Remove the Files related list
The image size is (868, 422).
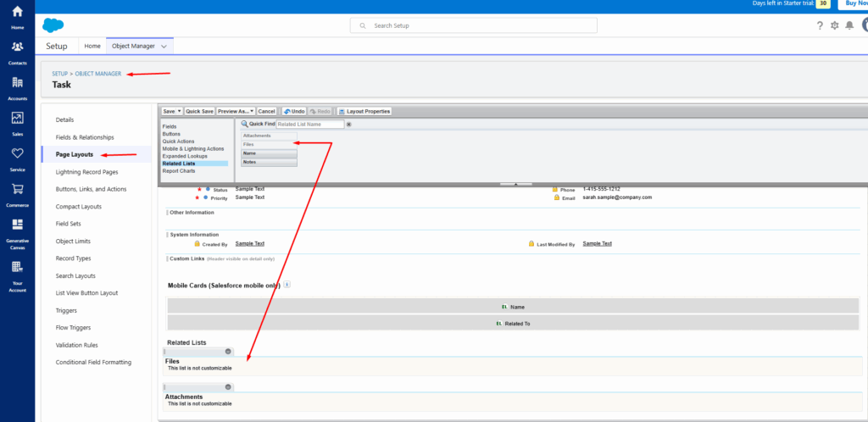pyautogui.click(x=227, y=351)
